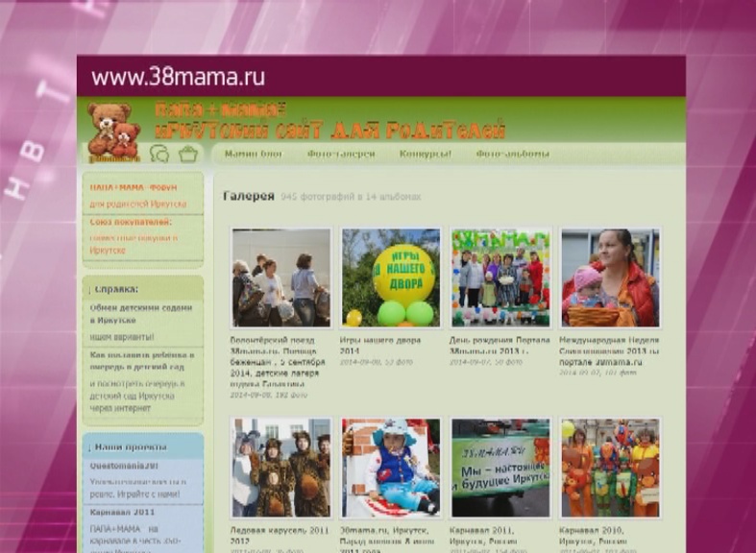Open the kindergarten queue help link

coord(142,361)
